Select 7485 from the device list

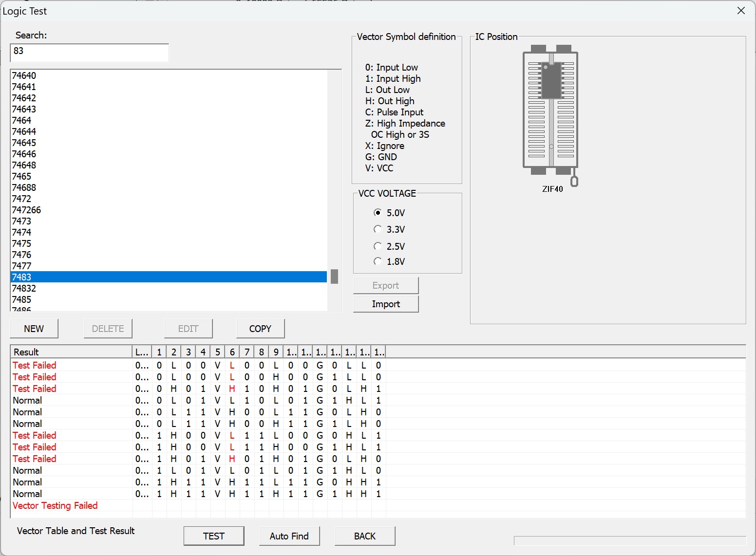point(21,299)
